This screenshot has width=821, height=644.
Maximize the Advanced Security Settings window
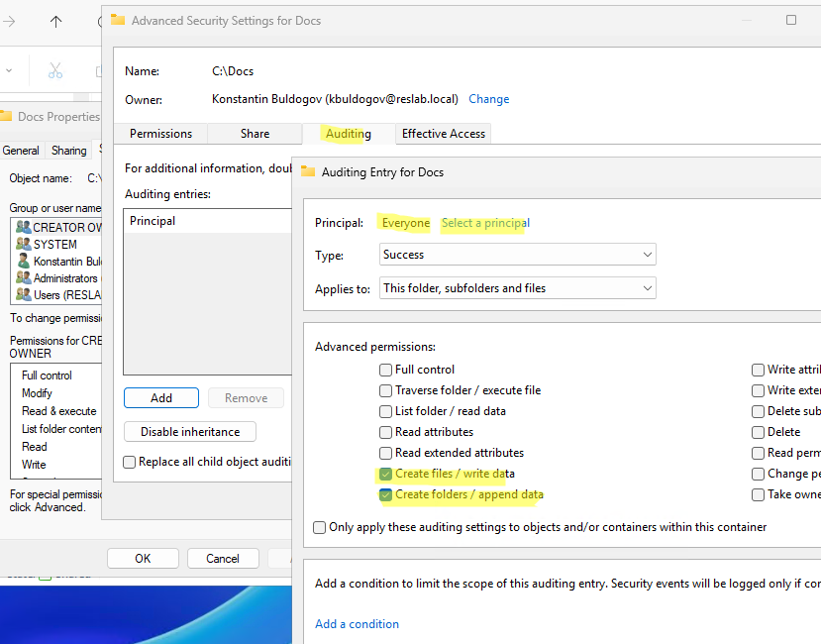pyautogui.click(x=790, y=20)
